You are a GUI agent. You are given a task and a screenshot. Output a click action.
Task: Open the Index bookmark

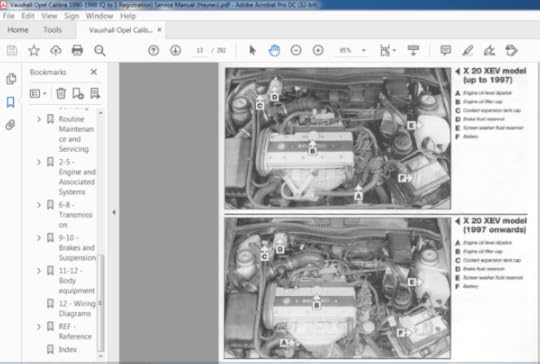click(68, 350)
